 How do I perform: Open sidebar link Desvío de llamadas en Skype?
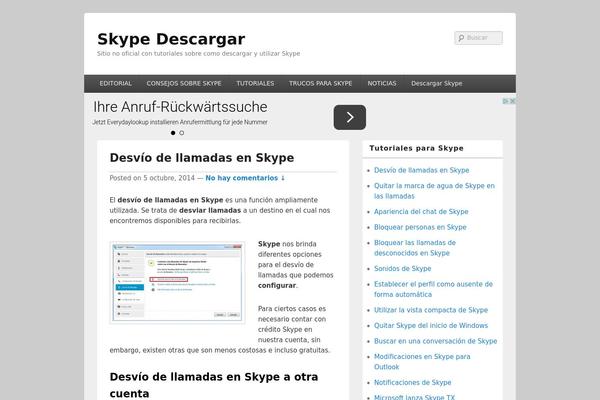click(x=421, y=170)
